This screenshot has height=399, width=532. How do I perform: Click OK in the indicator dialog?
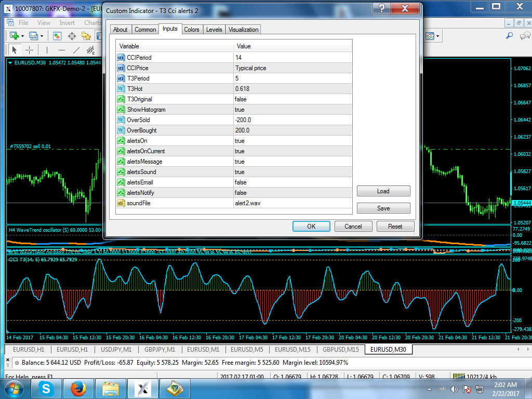311,227
